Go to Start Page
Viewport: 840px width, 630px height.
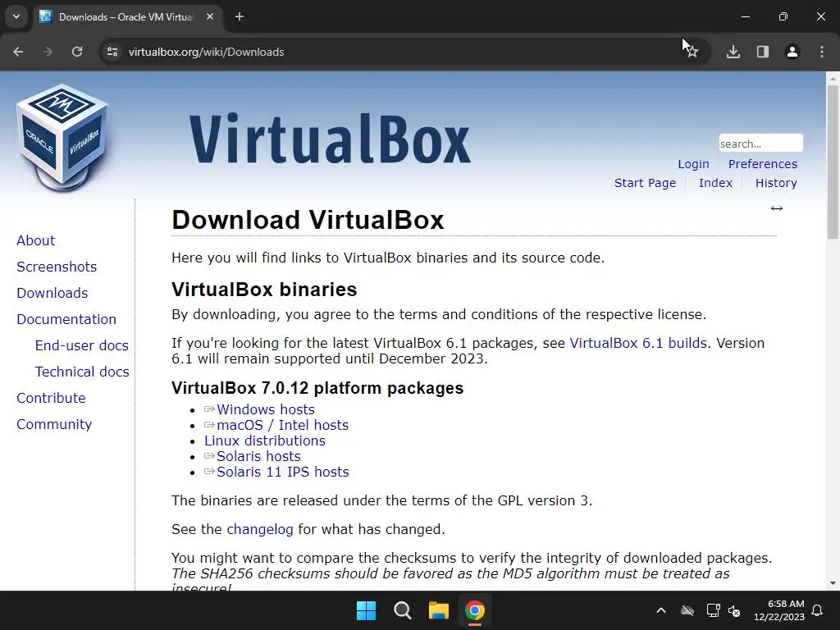pyautogui.click(x=645, y=183)
